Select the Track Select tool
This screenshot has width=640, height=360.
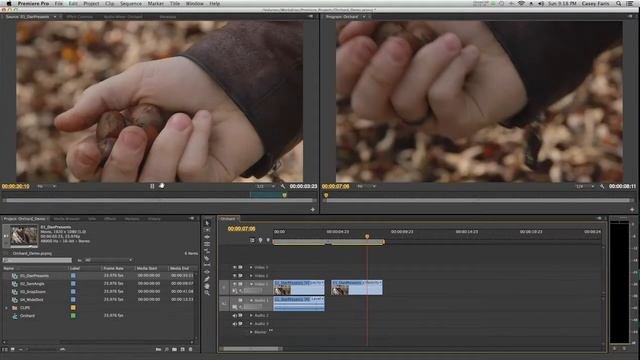[x=207, y=230]
